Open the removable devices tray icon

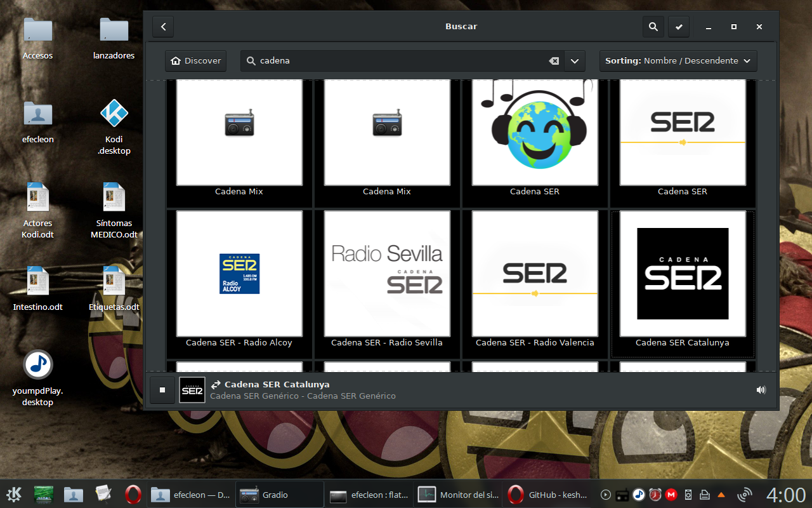pyautogui.click(x=688, y=495)
